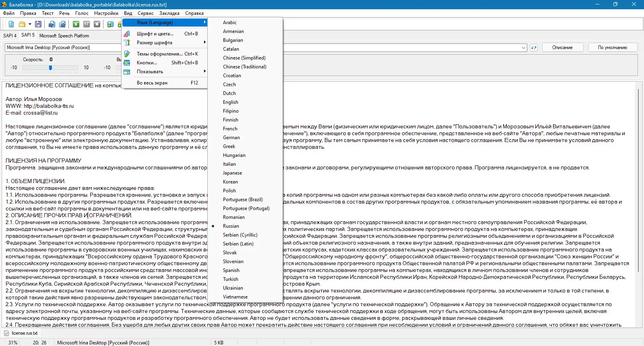644x346 pixels.
Task: Open the Текст menu
Action: tap(48, 13)
